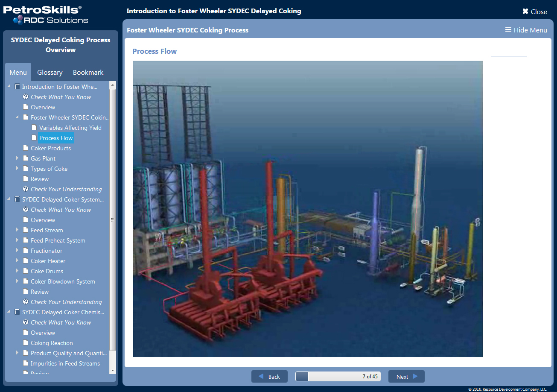Image resolution: width=557 pixels, height=392 pixels.
Task: Select "Variables Affecting Yield" in the menu
Action: 70,127
